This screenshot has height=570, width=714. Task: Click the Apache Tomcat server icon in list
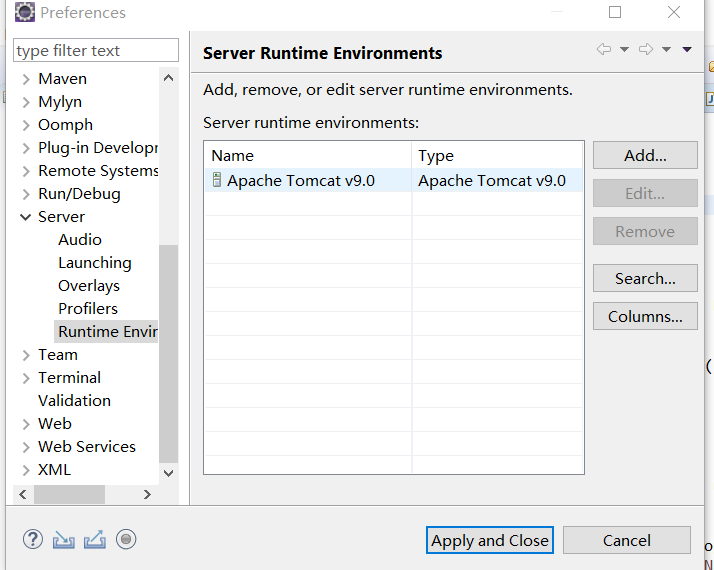pos(217,180)
